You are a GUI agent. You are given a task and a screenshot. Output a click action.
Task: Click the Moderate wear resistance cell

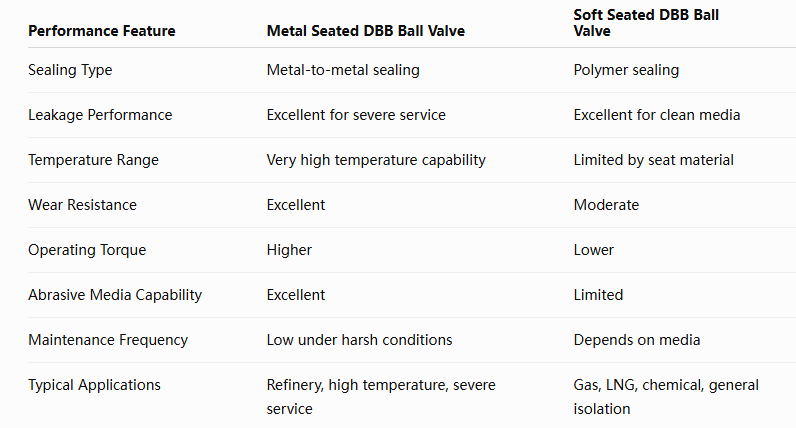pyautogui.click(x=606, y=205)
